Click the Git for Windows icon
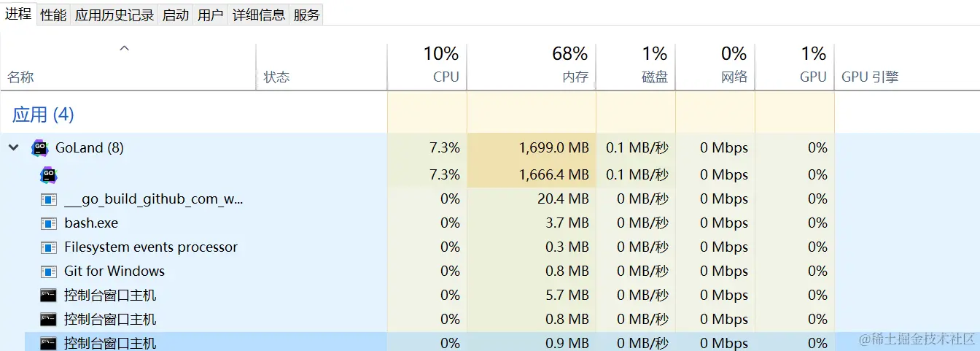The image size is (980, 351). (49, 271)
